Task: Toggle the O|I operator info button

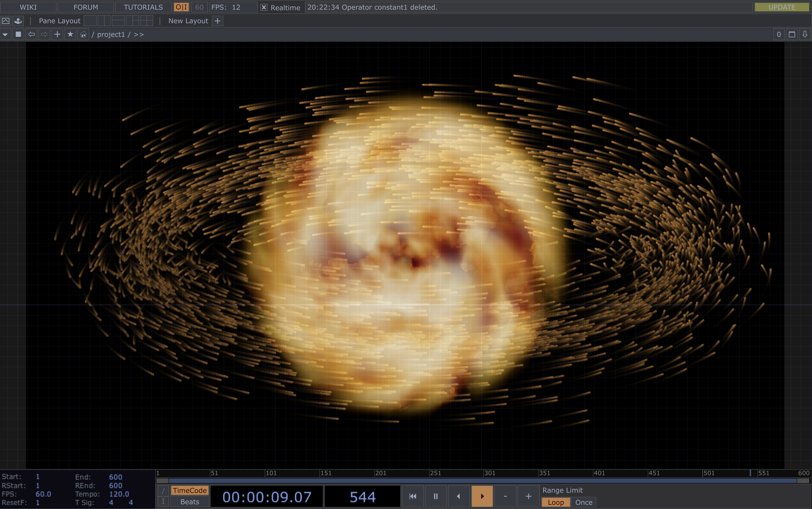Action: pos(181,7)
